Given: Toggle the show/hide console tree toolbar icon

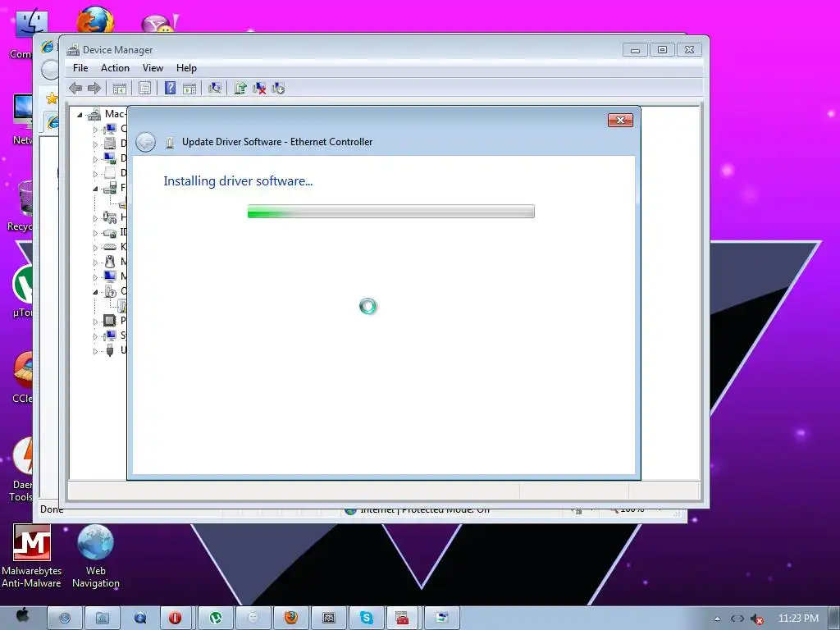Looking at the screenshot, I should pyautogui.click(x=120, y=89).
